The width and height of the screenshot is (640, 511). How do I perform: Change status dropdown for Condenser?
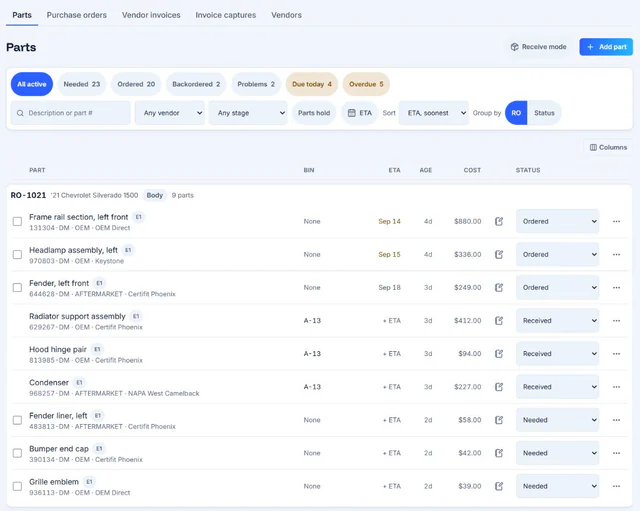tap(557, 387)
